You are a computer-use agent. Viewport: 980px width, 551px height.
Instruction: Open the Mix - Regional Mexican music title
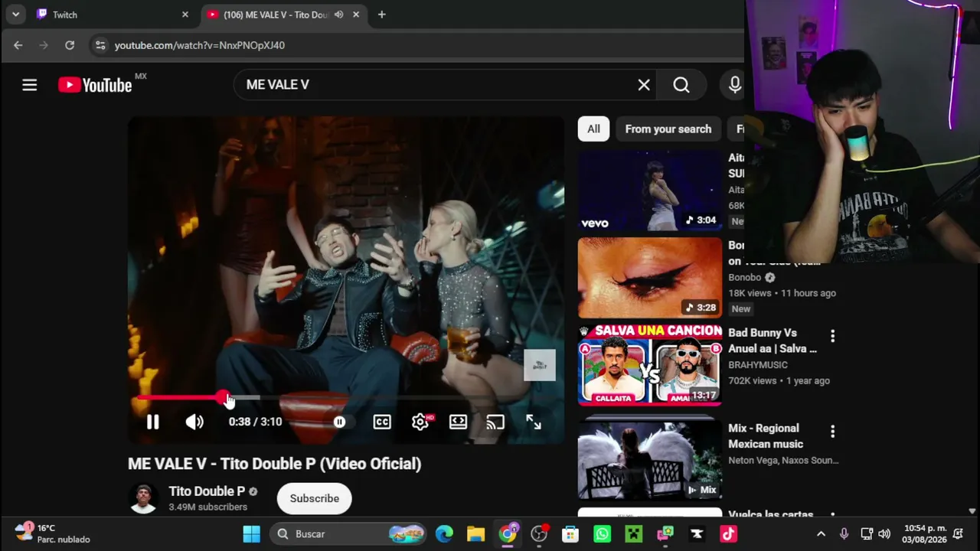click(766, 436)
